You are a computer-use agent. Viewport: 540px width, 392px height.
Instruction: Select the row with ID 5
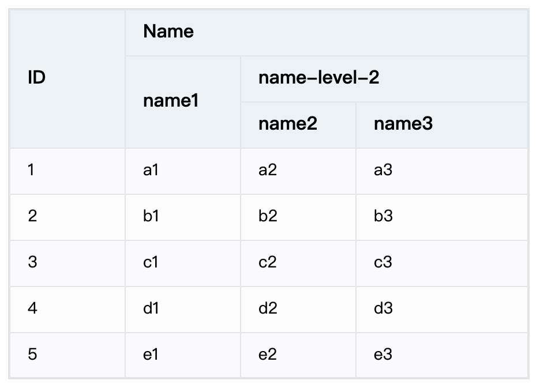coord(33,354)
